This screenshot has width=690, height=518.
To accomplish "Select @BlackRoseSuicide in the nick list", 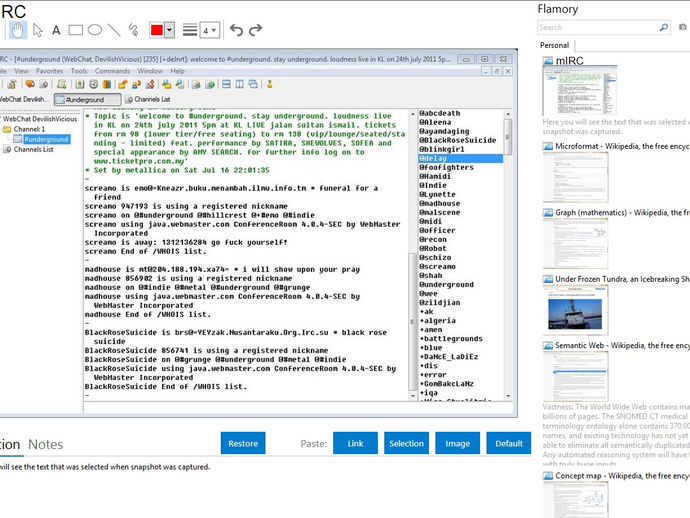I will click(x=458, y=140).
